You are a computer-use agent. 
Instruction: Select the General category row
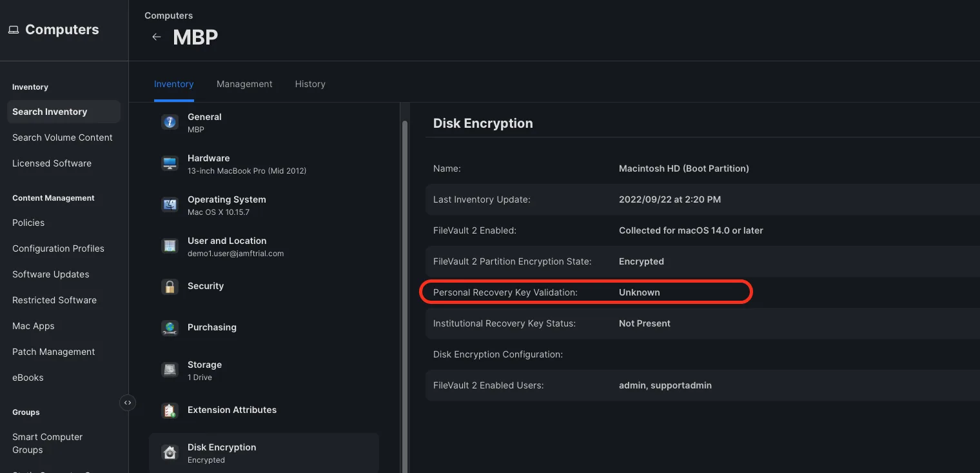(x=264, y=123)
